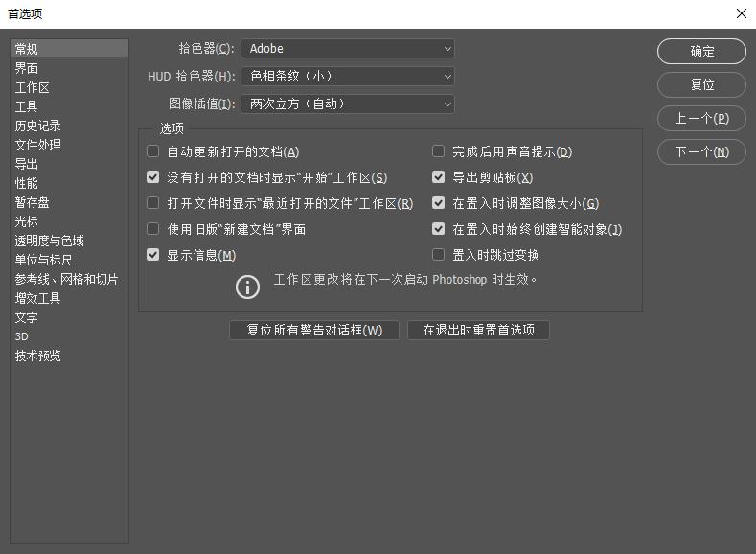Open the 图像插值 两次立方 dropdown

tap(348, 104)
